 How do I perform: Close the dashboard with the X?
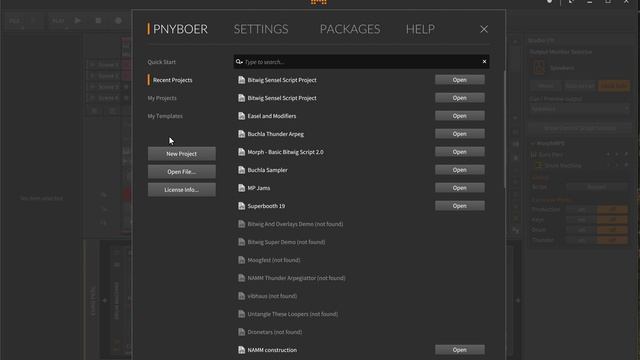484,29
